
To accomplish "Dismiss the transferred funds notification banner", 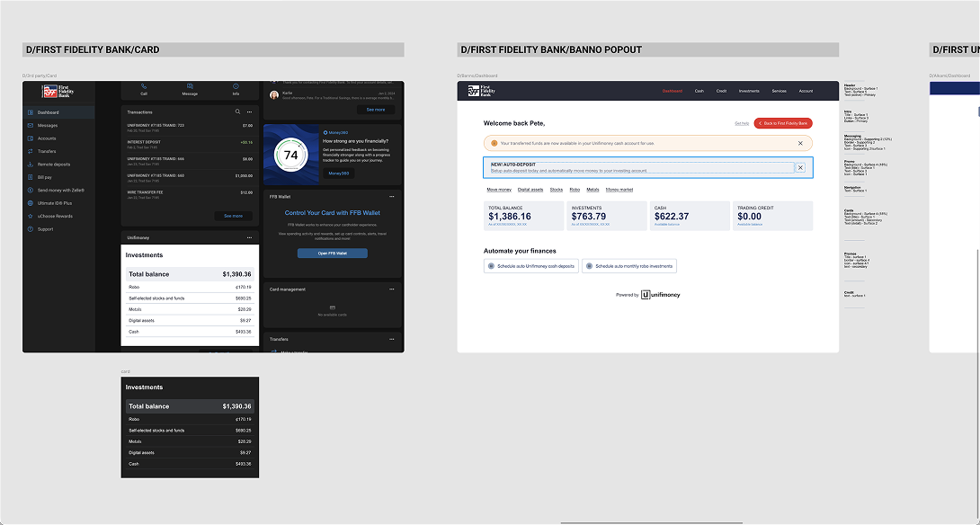I will coord(800,143).
